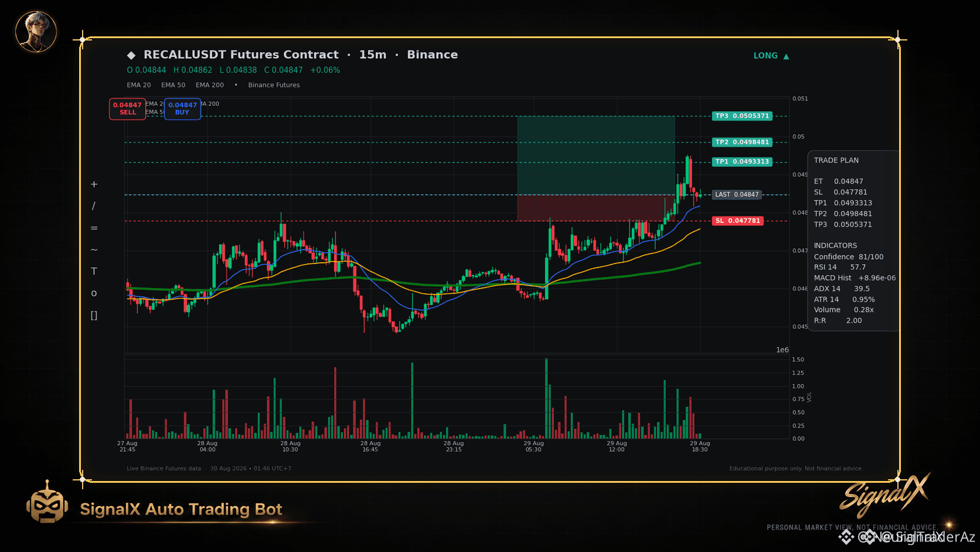Click the ET 0.04847 entry row
The width and height of the screenshot is (980, 552).
pyautogui.click(x=838, y=181)
